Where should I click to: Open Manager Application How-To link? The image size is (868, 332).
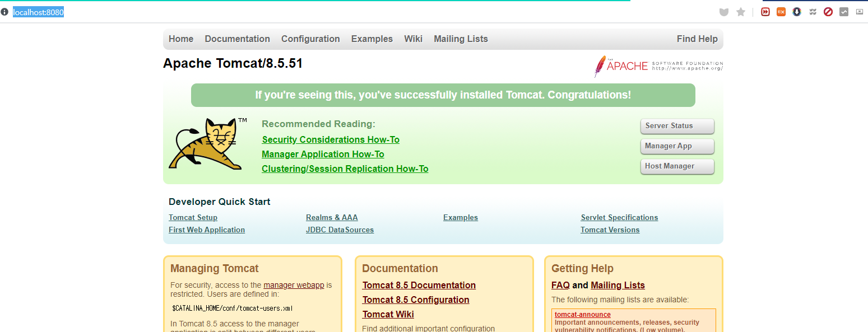323,155
